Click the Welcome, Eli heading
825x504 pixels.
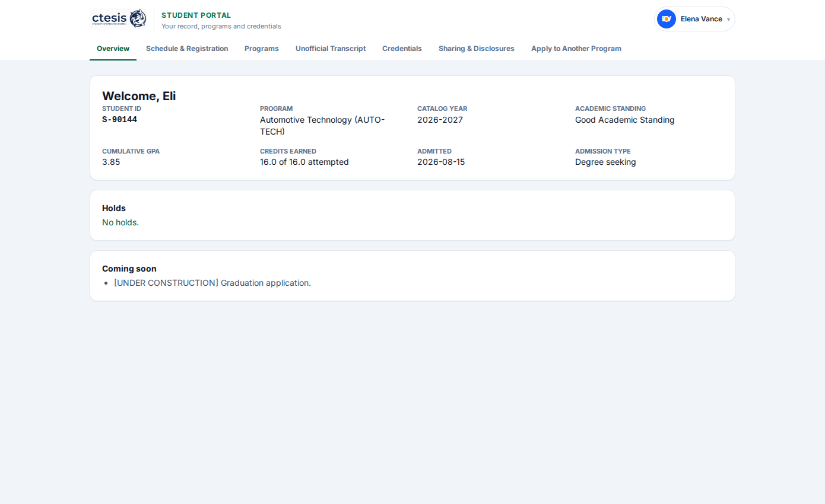point(139,96)
